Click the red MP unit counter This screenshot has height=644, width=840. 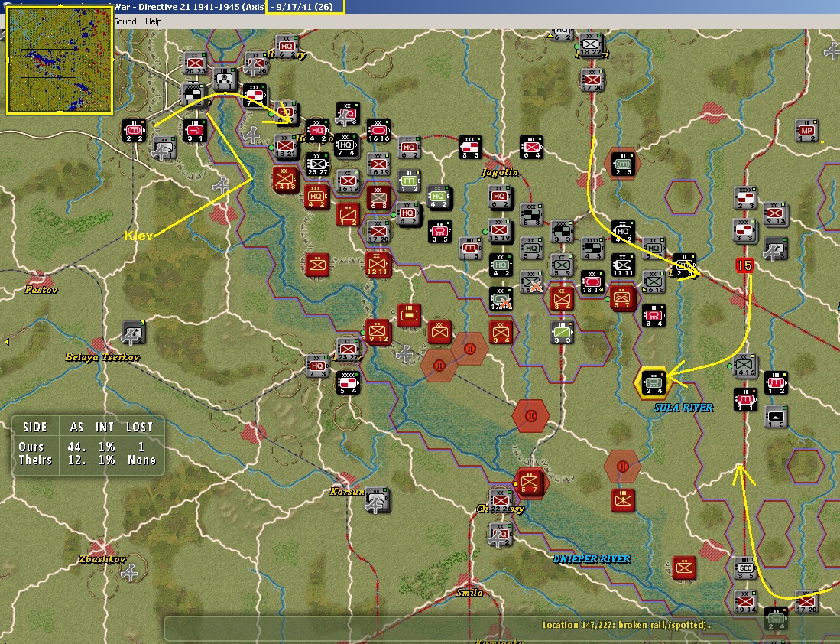[806, 131]
